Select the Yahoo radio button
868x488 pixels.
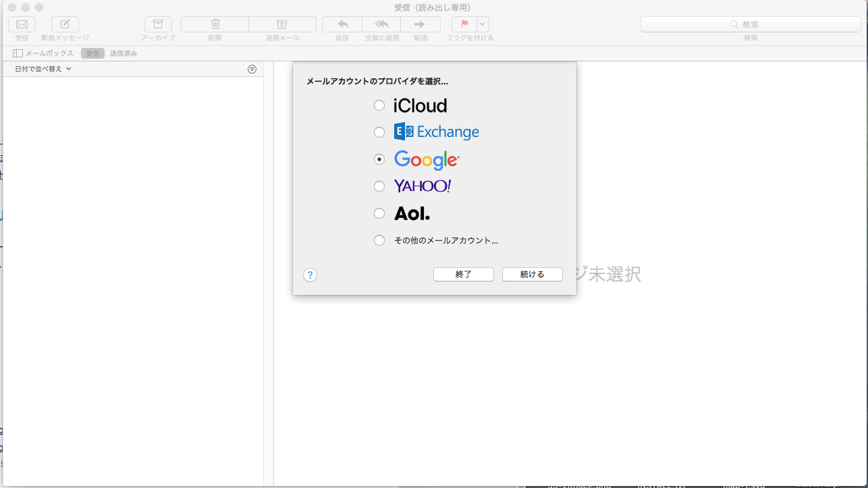click(x=379, y=186)
